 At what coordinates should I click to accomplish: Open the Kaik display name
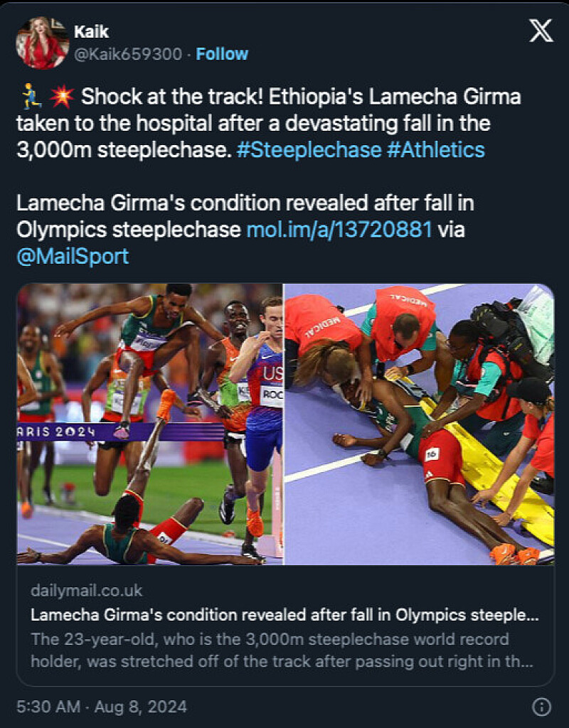pyautogui.click(x=92, y=31)
